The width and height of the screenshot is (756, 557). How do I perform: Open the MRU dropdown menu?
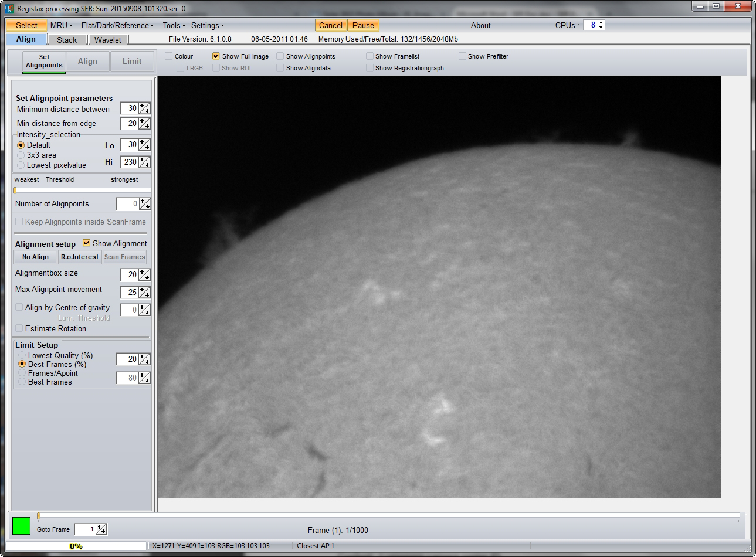(x=61, y=25)
